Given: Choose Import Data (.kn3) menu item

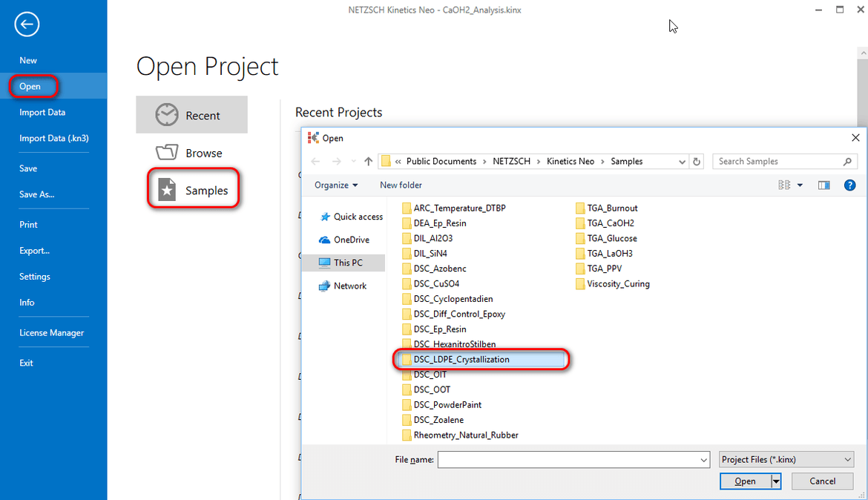Looking at the screenshot, I should click(53, 139).
